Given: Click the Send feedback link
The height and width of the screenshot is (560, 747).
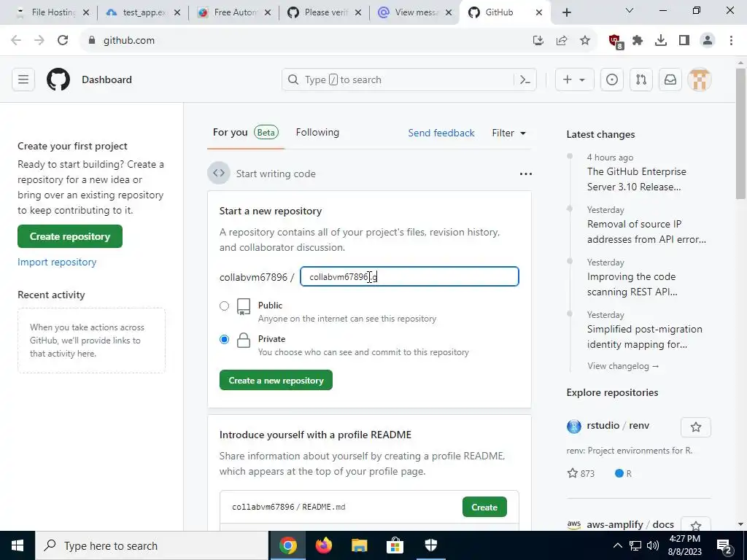Looking at the screenshot, I should pyautogui.click(x=441, y=133).
